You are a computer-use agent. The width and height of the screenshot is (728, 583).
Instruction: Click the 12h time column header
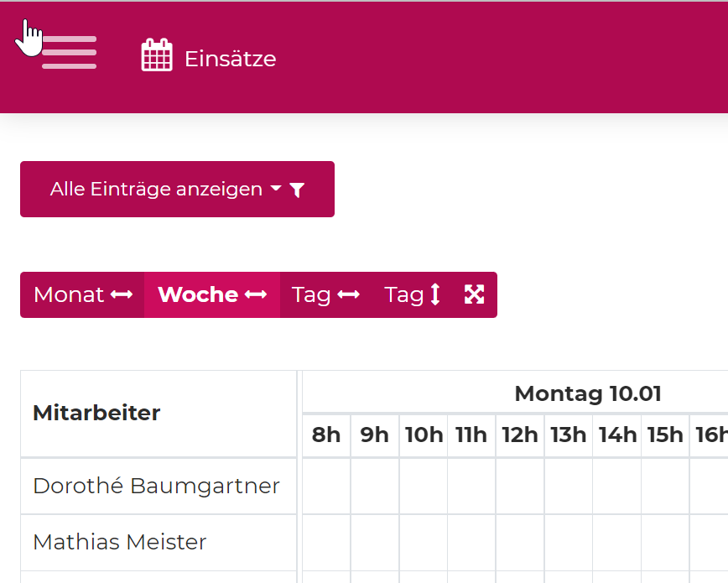point(520,435)
